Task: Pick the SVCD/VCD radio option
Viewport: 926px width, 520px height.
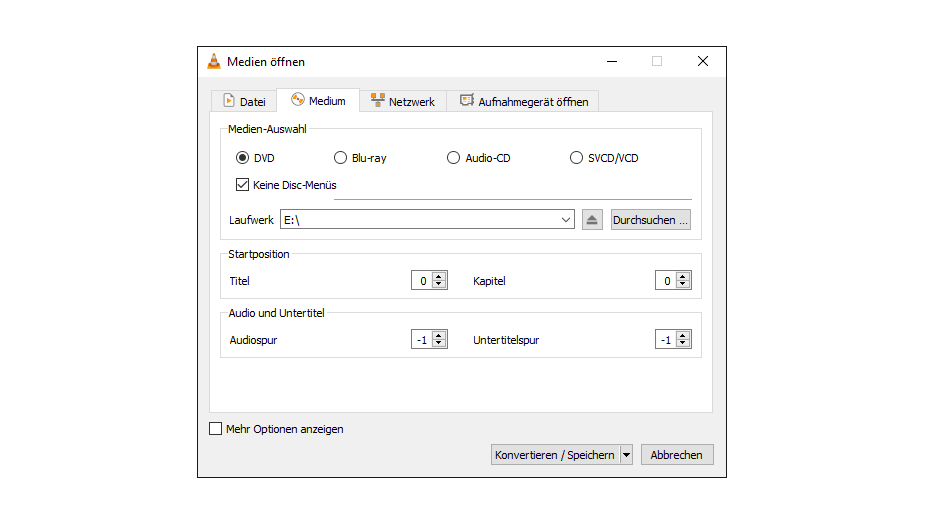Action: click(x=576, y=158)
